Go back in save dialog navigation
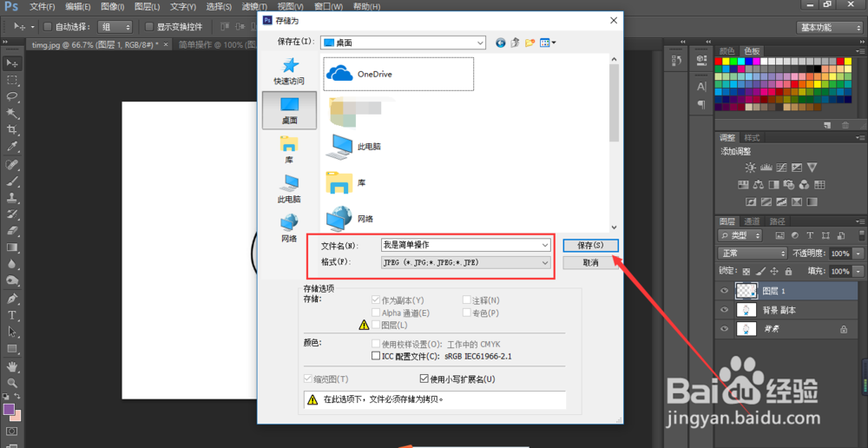 (501, 43)
